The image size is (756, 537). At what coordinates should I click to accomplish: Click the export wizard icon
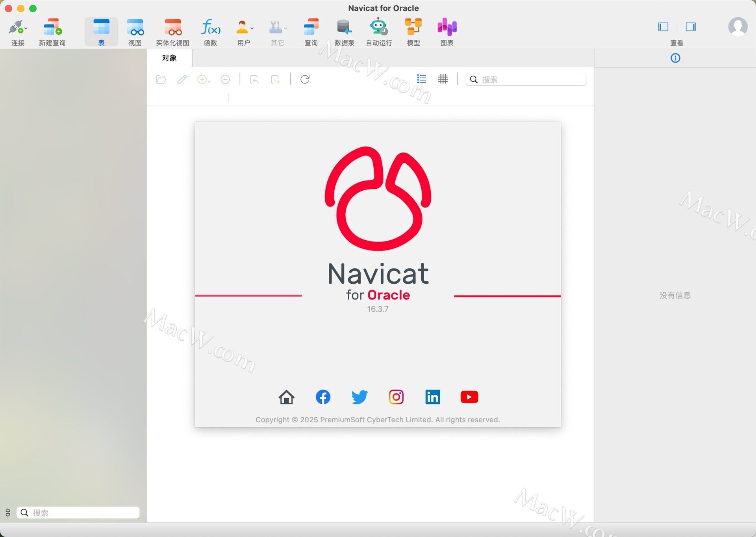click(x=276, y=80)
